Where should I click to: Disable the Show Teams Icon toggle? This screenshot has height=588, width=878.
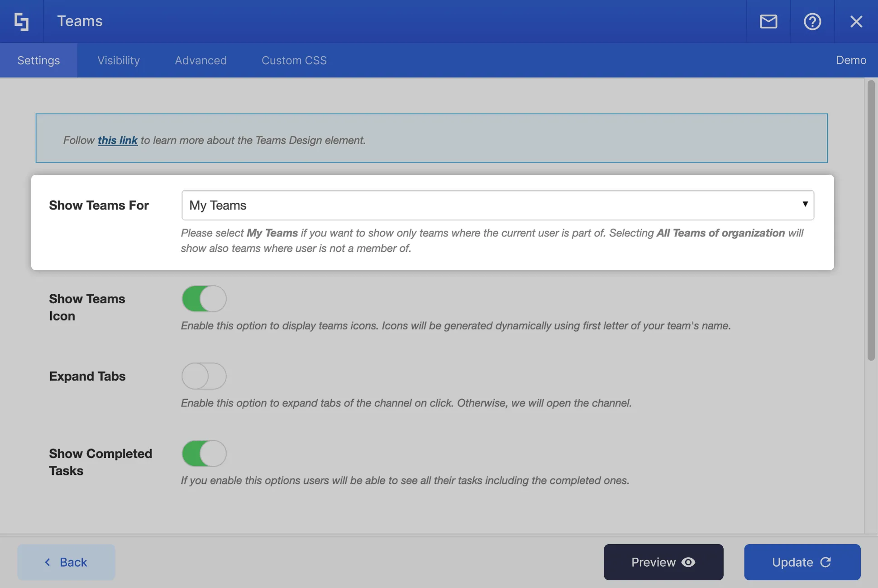(x=204, y=299)
